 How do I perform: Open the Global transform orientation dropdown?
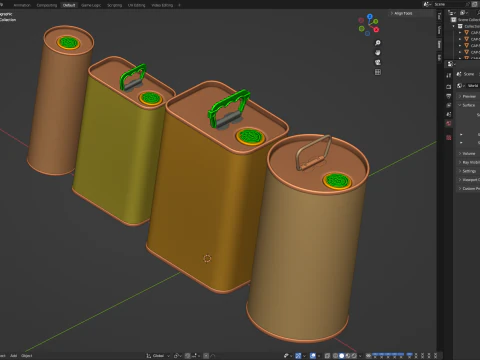pyautogui.click(x=158, y=356)
